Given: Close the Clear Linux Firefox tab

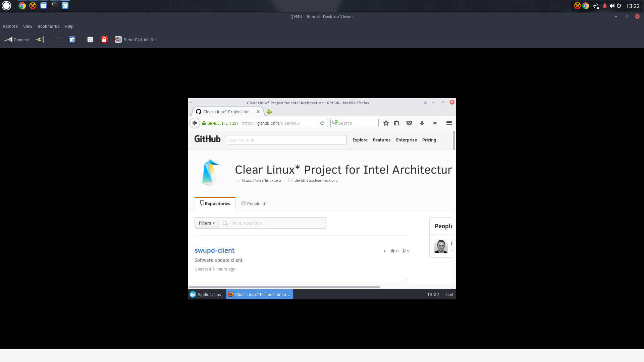Looking at the screenshot, I should 258,112.
